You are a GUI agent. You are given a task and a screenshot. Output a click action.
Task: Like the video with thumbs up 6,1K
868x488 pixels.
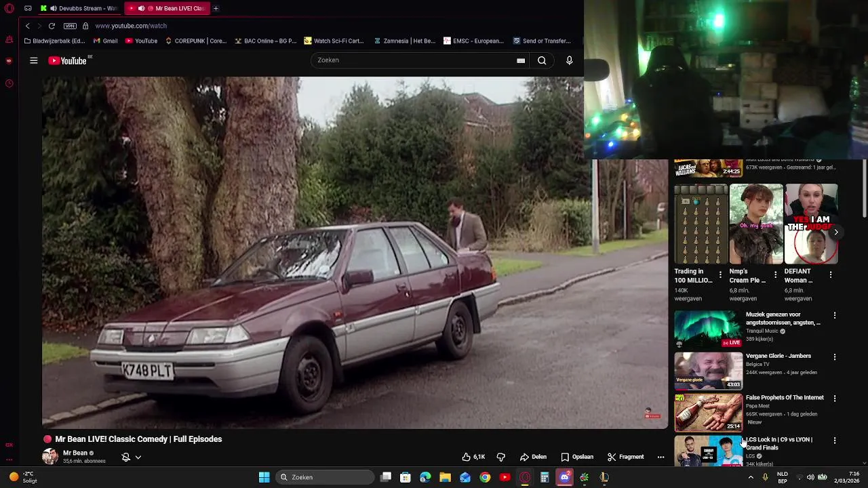[x=473, y=457]
